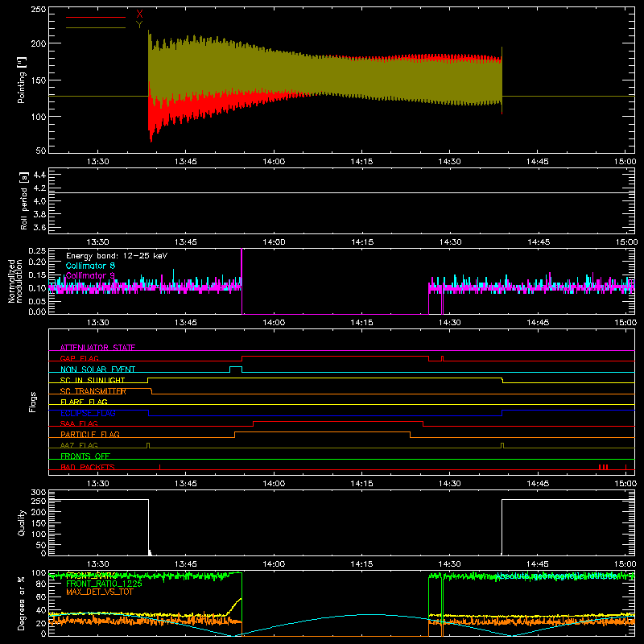Select the orange MAX_DET_VS_TOT legend entry
Viewport: 644px width, 644px height.
tap(99, 592)
